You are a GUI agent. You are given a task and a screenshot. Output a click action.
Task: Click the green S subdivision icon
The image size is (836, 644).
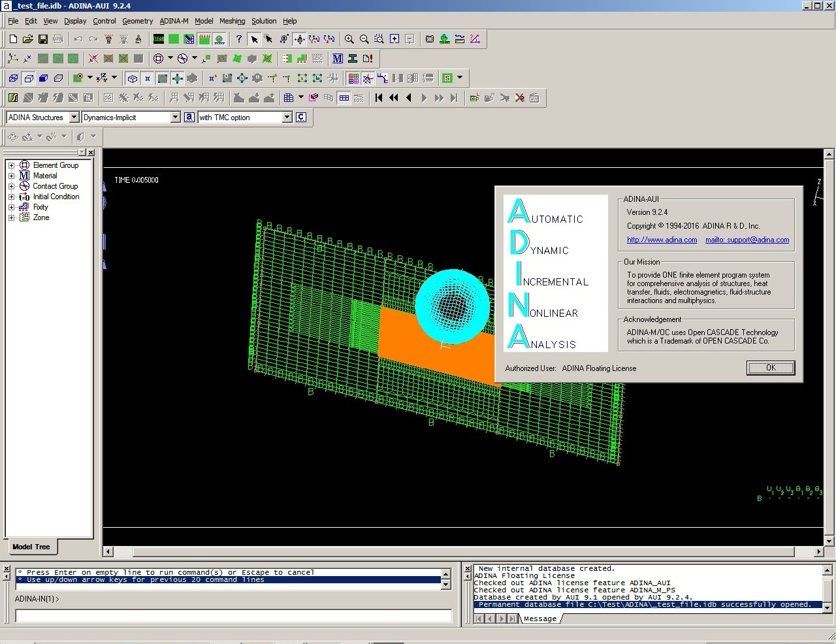point(447,78)
